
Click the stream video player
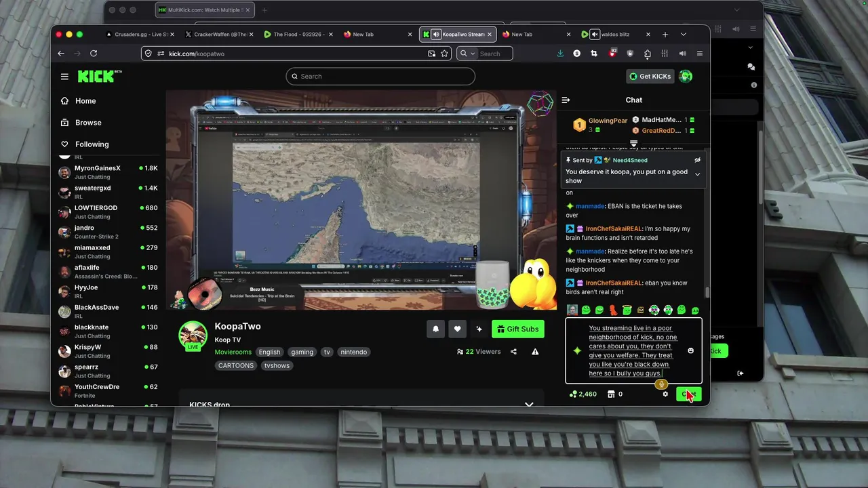(x=361, y=200)
